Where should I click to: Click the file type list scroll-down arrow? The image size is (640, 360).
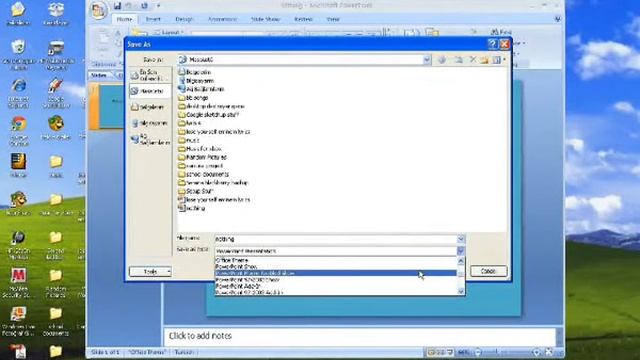point(461,291)
